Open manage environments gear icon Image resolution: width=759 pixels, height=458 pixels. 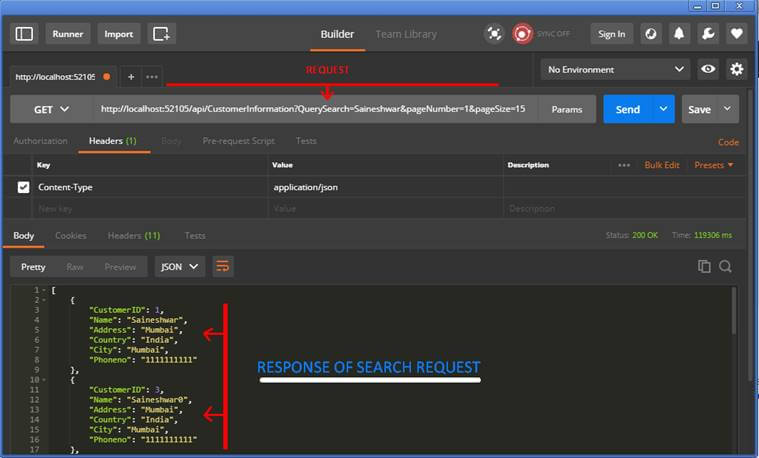(x=736, y=69)
